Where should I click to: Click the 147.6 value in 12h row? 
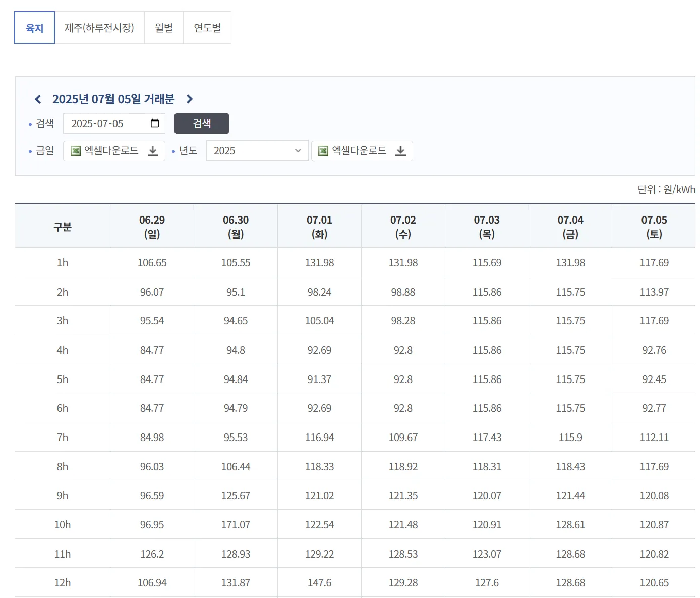(x=319, y=583)
